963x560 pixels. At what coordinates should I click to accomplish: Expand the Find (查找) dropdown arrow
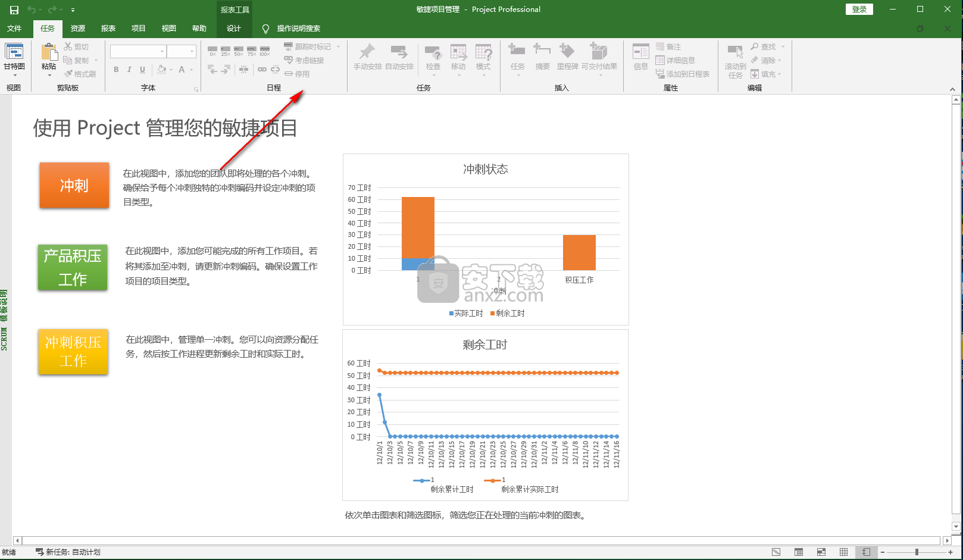click(783, 46)
